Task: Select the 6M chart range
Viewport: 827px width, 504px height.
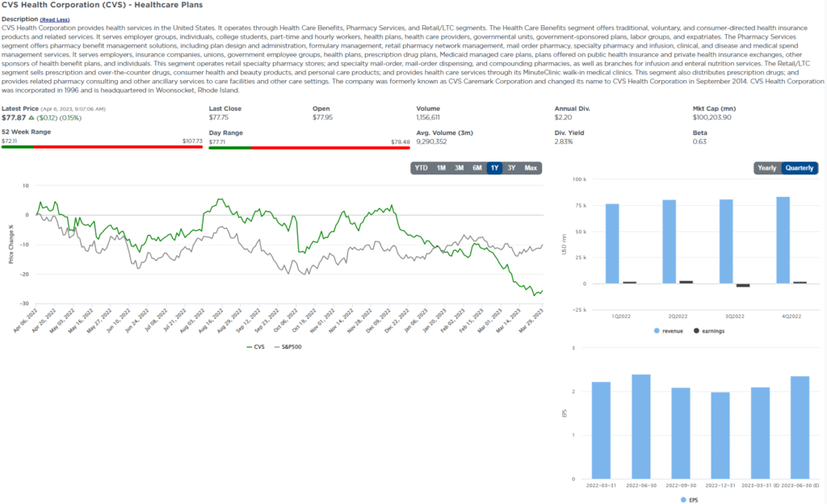Action: pos(476,168)
